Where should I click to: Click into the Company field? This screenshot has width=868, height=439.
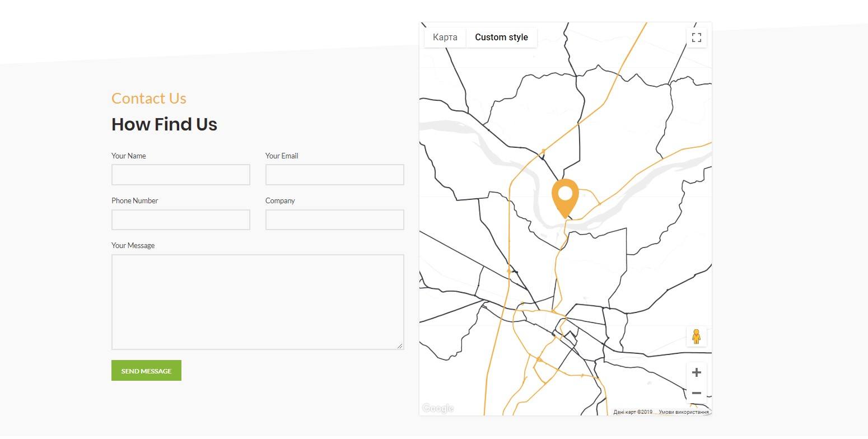[335, 219]
